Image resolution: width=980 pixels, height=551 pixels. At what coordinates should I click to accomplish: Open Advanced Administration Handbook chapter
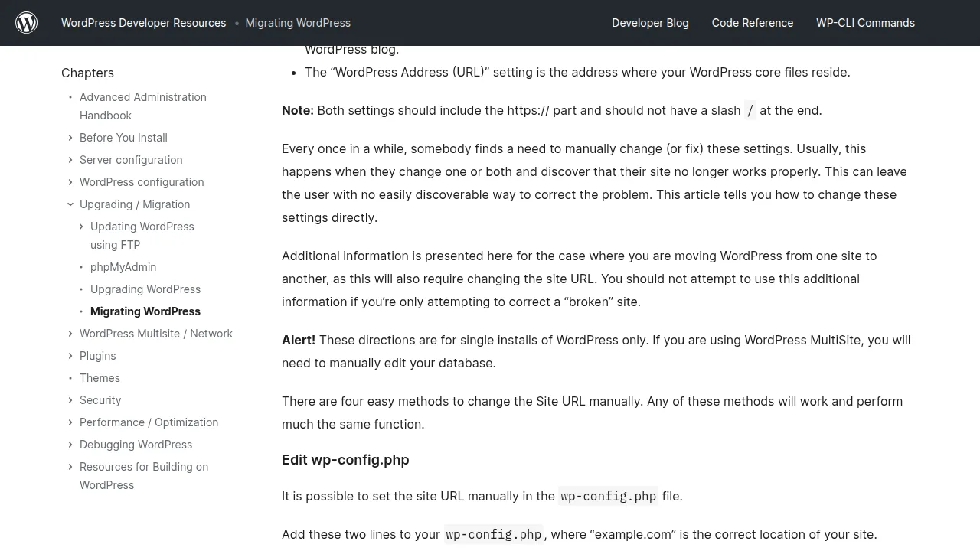click(x=143, y=106)
